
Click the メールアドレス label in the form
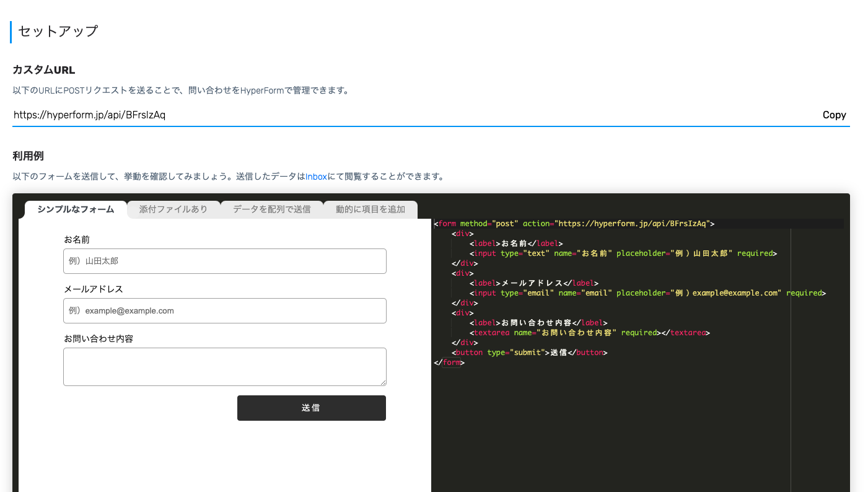[94, 289]
